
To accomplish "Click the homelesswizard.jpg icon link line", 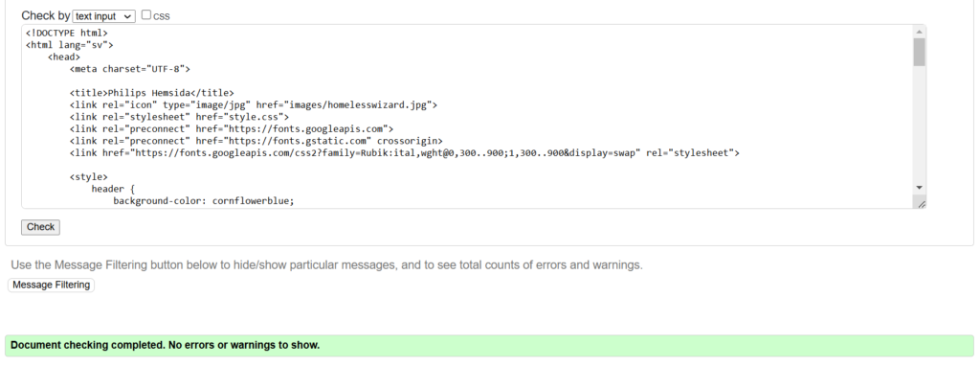I will click(253, 105).
